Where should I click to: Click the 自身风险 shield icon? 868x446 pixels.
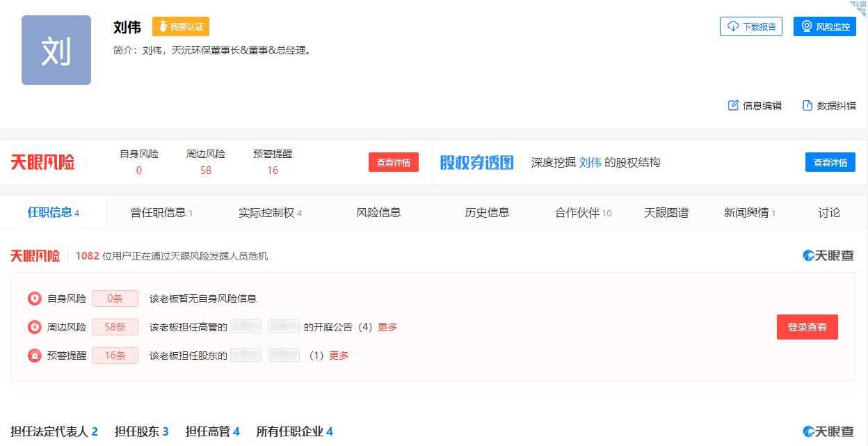[x=35, y=298]
